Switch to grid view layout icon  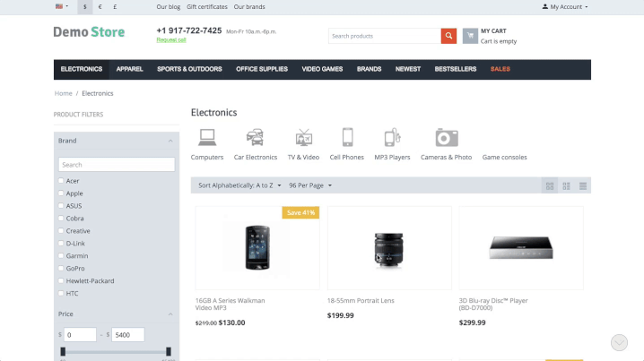tap(550, 185)
